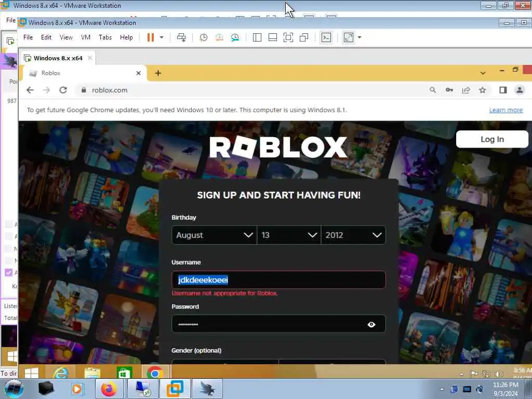Open a new Chrome tab with the plus icon
This screenshot has width=532, height=399.
click(x=158, y=73)
